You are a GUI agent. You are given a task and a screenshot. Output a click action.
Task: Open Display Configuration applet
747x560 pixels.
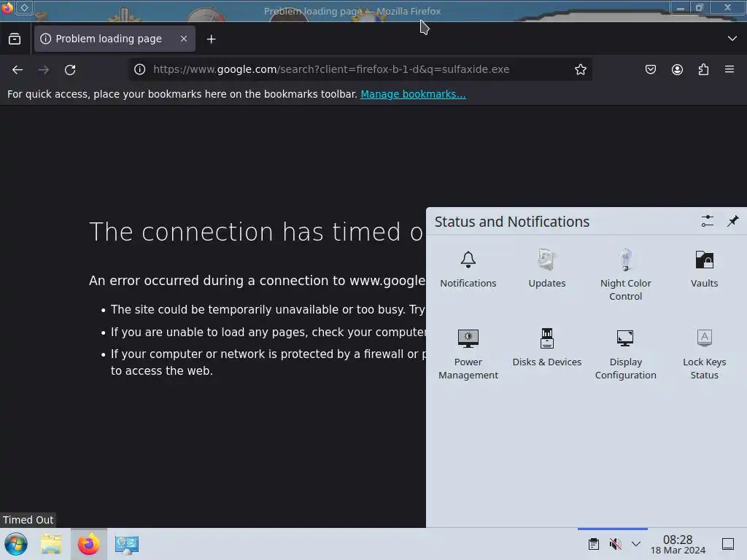(625, 354)
